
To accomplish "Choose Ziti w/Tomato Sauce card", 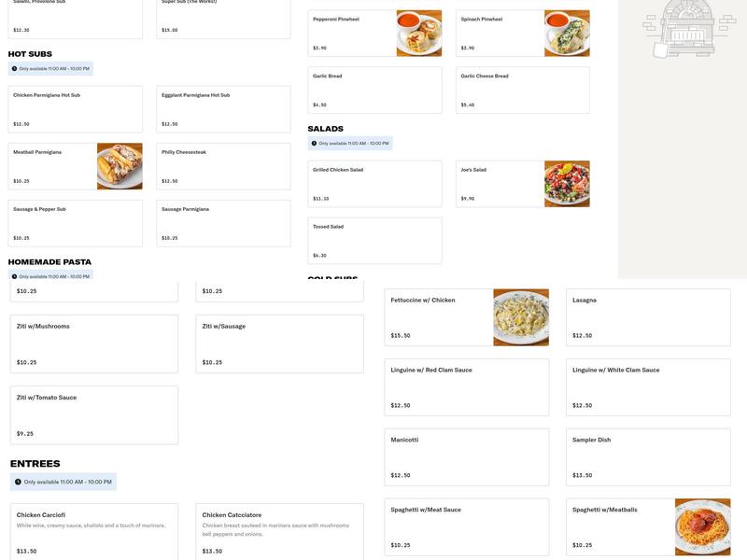I will (94, 415).
